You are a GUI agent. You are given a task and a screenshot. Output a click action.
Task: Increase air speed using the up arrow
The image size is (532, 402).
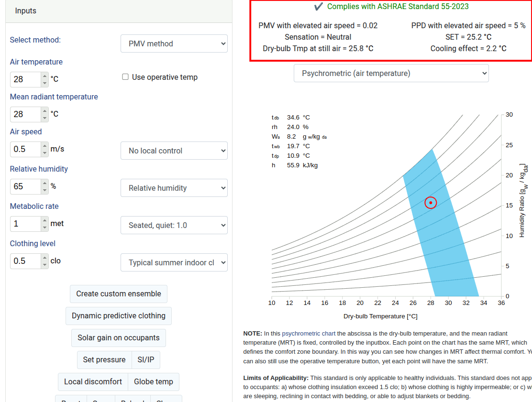click(44, 145)
